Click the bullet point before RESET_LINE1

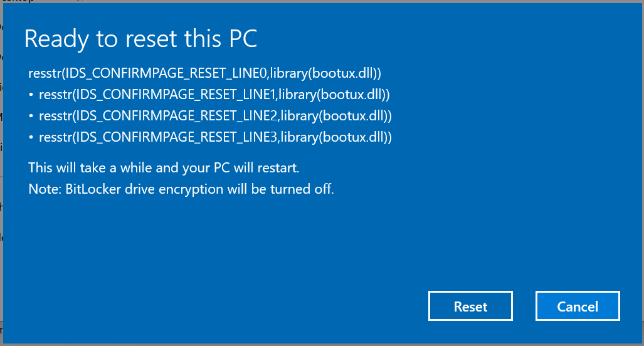tap(31, 95)
